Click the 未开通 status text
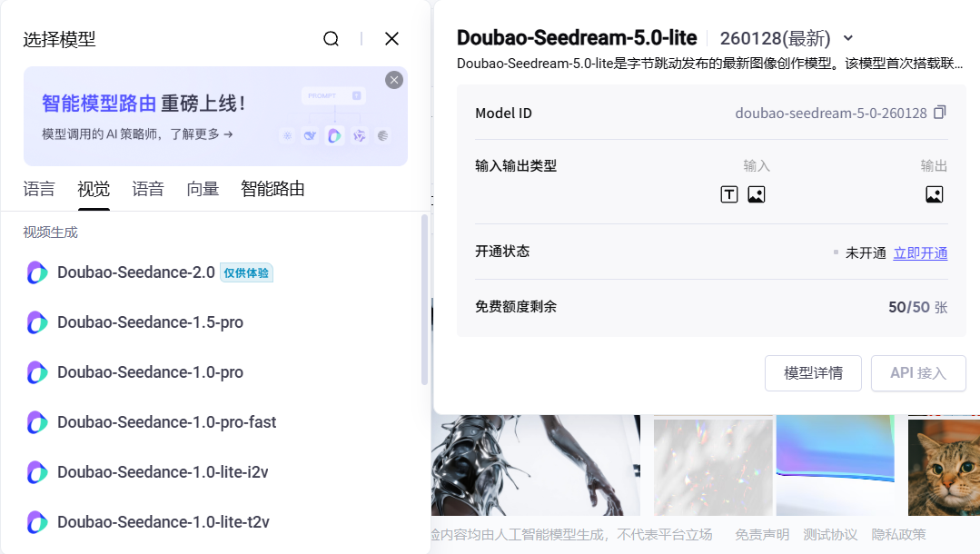The width and height of the screenshot is (980, 554). (866, 253)
